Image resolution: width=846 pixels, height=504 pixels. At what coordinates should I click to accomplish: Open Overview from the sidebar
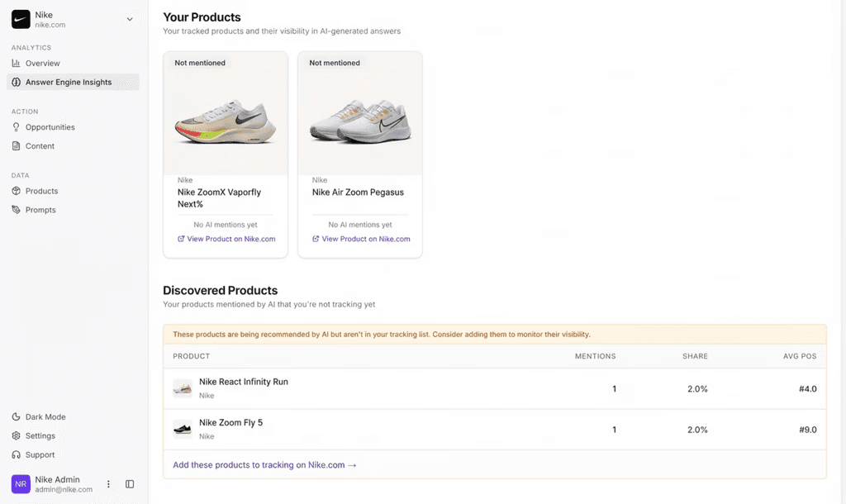[x=42, y=64]
